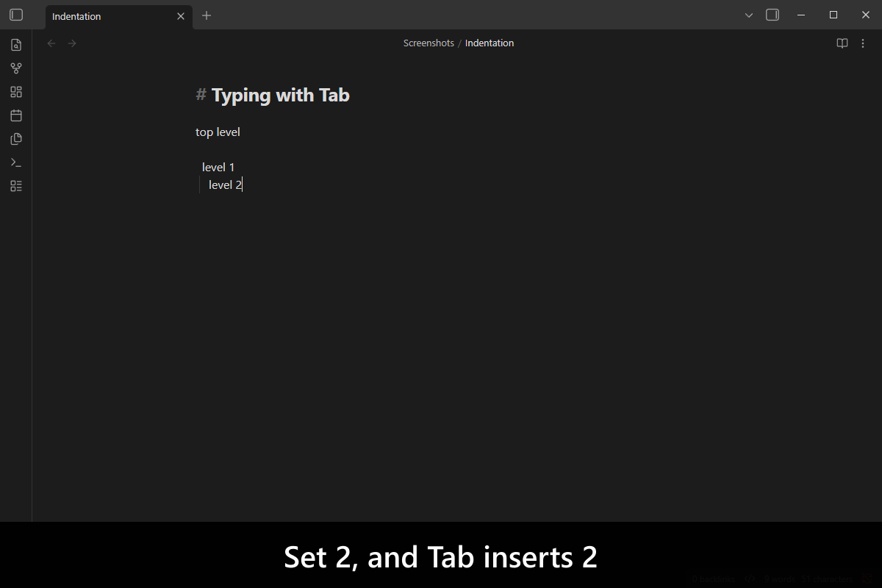Open the tab list dropdown chevron
Viewport: 882px width, 588px height.
[749, 15]
